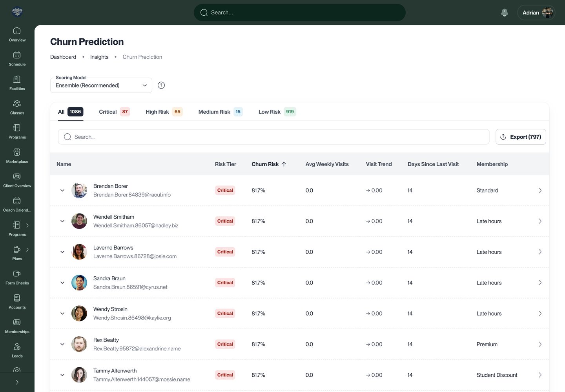565x392 pixels.
Task: Click the Churn Risk sort arrow
Action: [284, 164]
